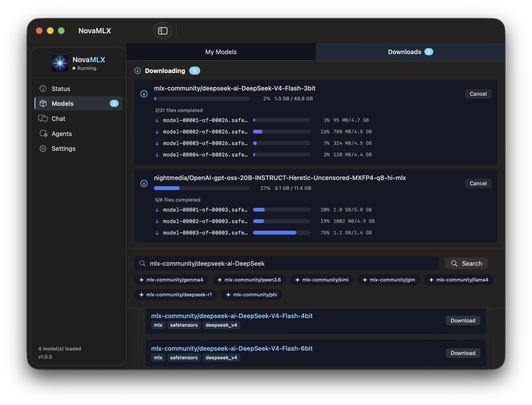Open the DeepSeek-V4-Flash-6bit model link

[x=232, y=348]
